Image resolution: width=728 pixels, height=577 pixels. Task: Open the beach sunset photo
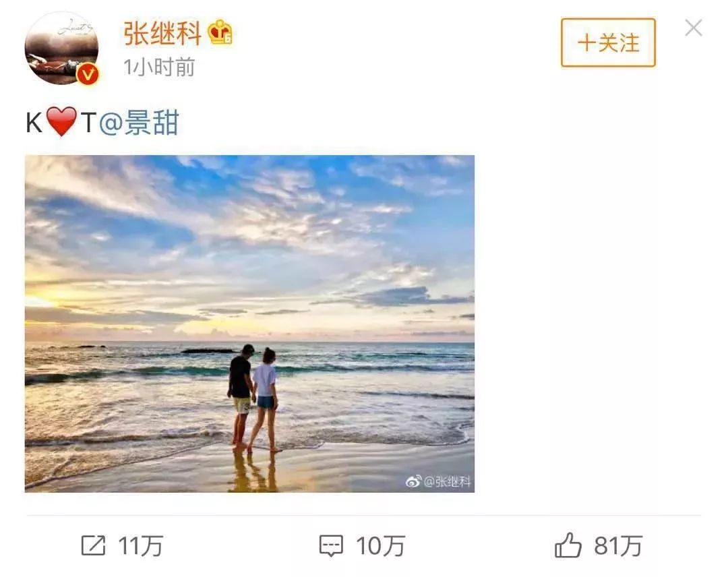coord(249,324)
